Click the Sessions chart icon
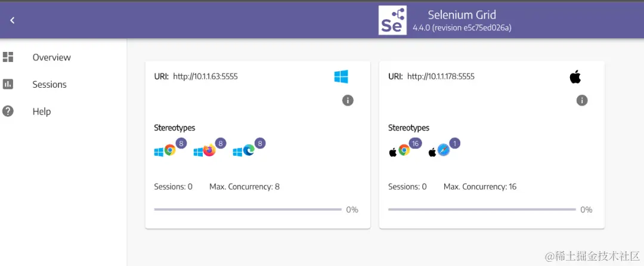Image resolution: width=644 pixels, height=266 pixels. (x=8, y=85)
